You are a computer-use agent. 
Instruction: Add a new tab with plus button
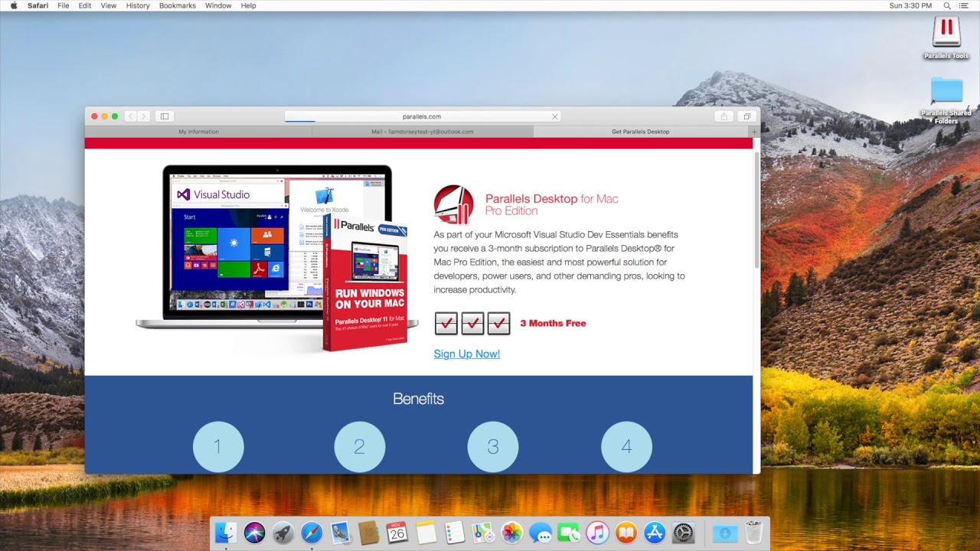754,132
